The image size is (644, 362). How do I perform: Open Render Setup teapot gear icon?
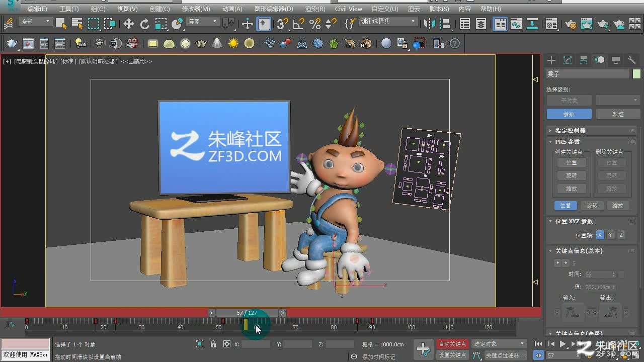click(571, 24)
